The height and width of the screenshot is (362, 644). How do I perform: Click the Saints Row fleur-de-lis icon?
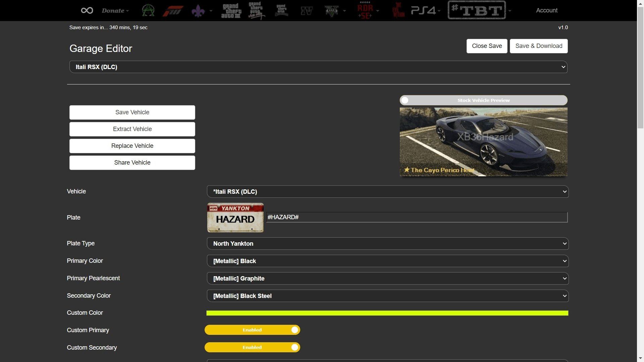pyautogui.click(x=198, y=10)
